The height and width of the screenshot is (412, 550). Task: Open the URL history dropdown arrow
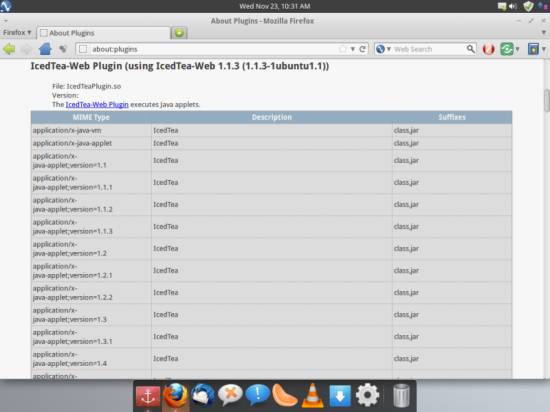click(353, 49)
